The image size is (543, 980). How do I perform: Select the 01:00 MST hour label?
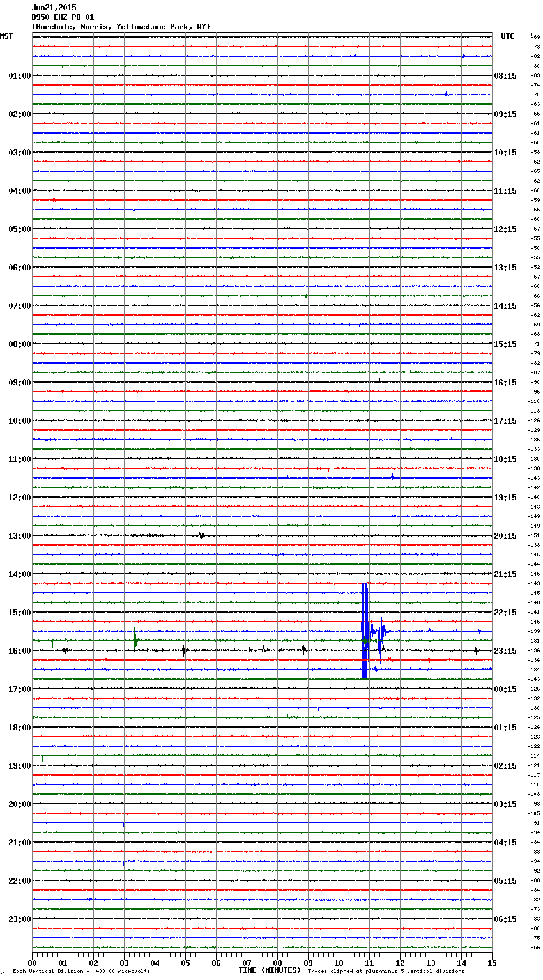[x=20, y=76]
